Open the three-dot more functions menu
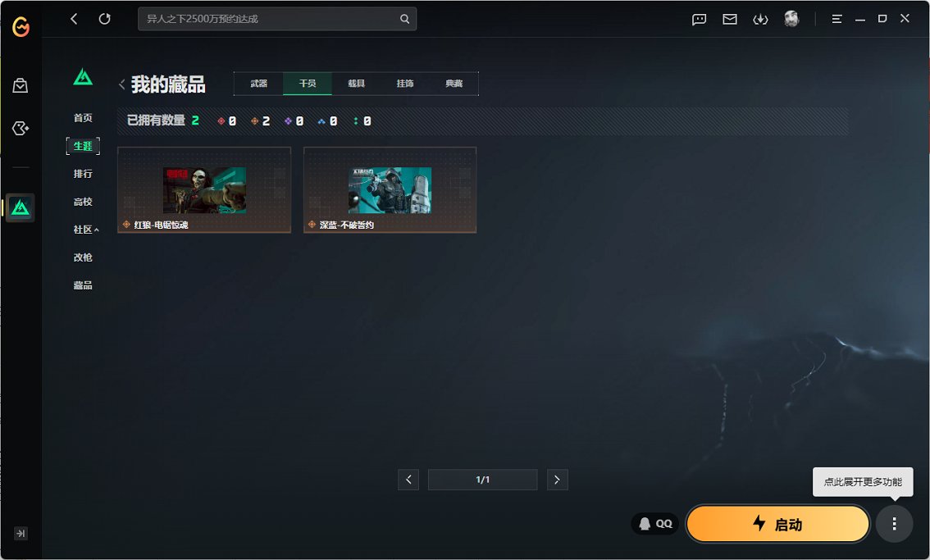The width and height of the screenshot is (930, 560). coord(894,524)
